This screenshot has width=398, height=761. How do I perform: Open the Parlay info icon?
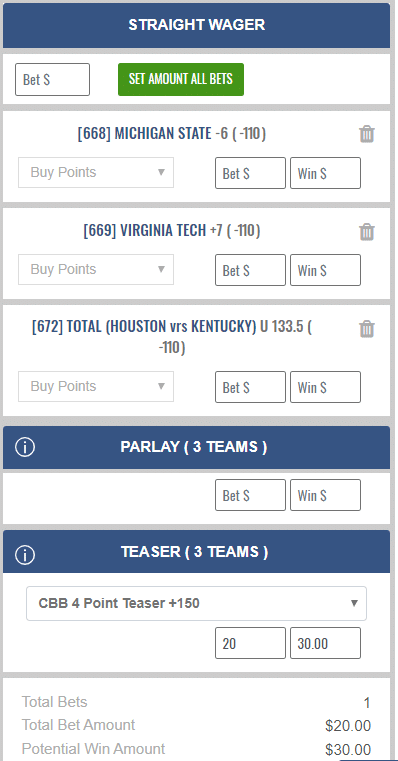pyautogui.click(x=25, y=447)
